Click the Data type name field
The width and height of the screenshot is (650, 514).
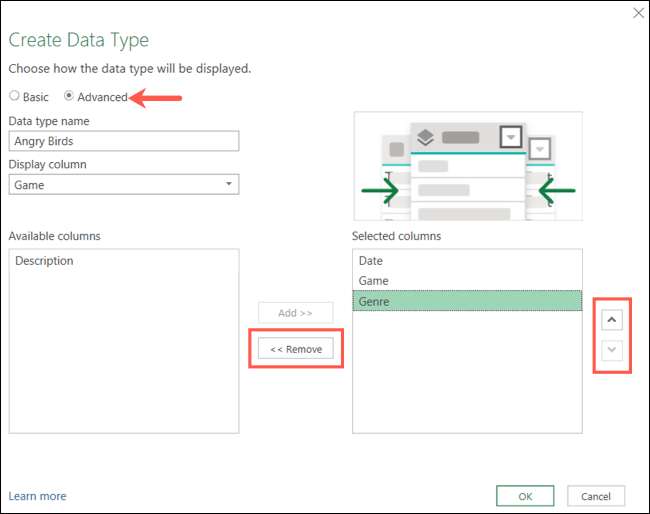(124, 142)
